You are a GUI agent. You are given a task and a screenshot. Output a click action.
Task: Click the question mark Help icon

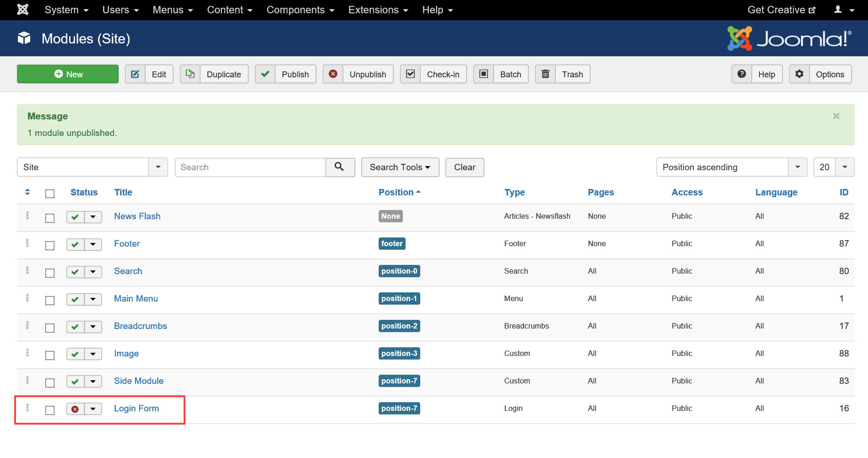click(x=742, y=74)
